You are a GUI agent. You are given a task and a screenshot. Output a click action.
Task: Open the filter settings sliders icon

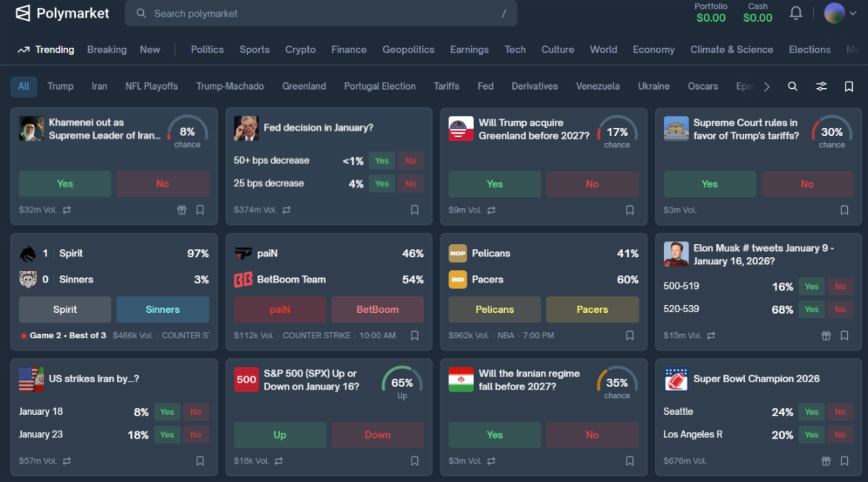(x=821, y=86)
